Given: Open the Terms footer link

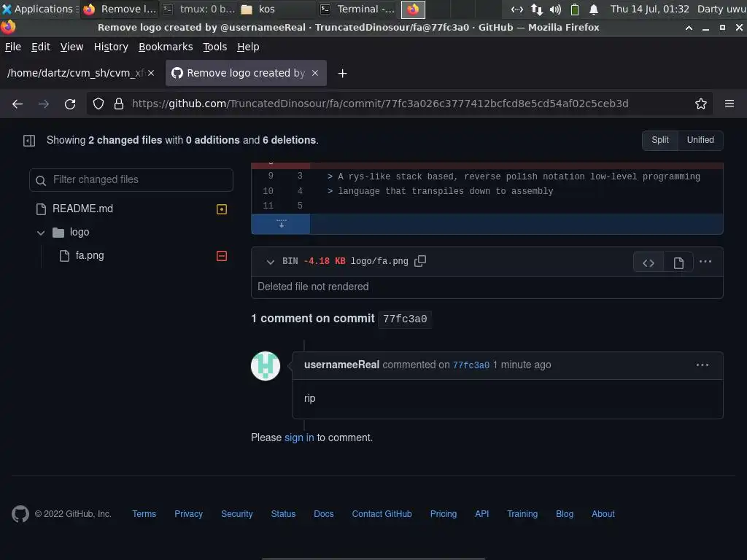Looking at the screenshot, I should click(144, 514).
